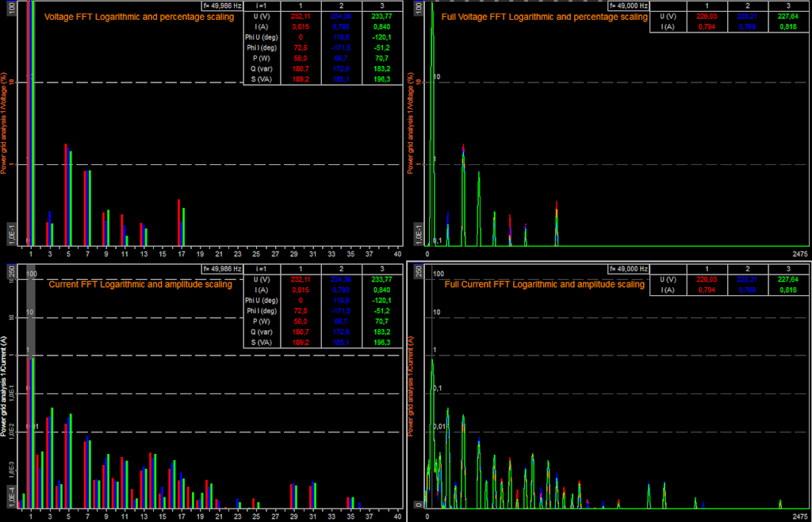Click the 'S (VA)' row label in Voltage FFT table
812x522 pixels.
[262, 79]
